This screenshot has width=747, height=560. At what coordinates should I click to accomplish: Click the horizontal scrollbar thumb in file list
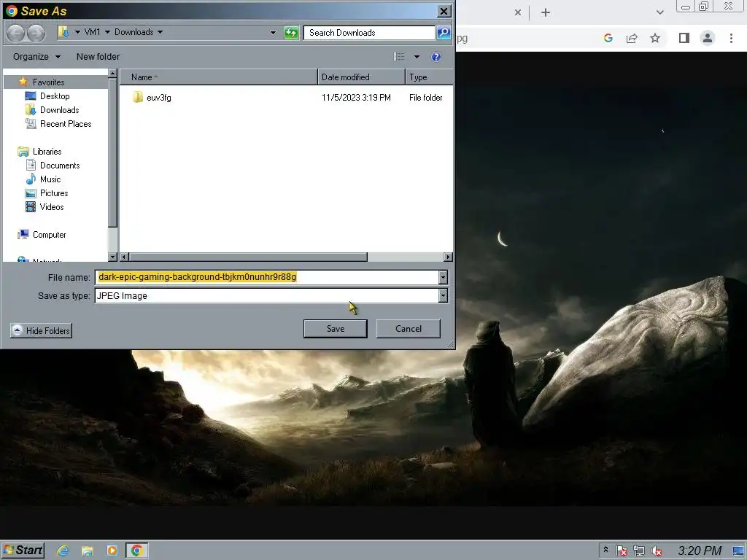pyautogui.click(x=248, y=257)
